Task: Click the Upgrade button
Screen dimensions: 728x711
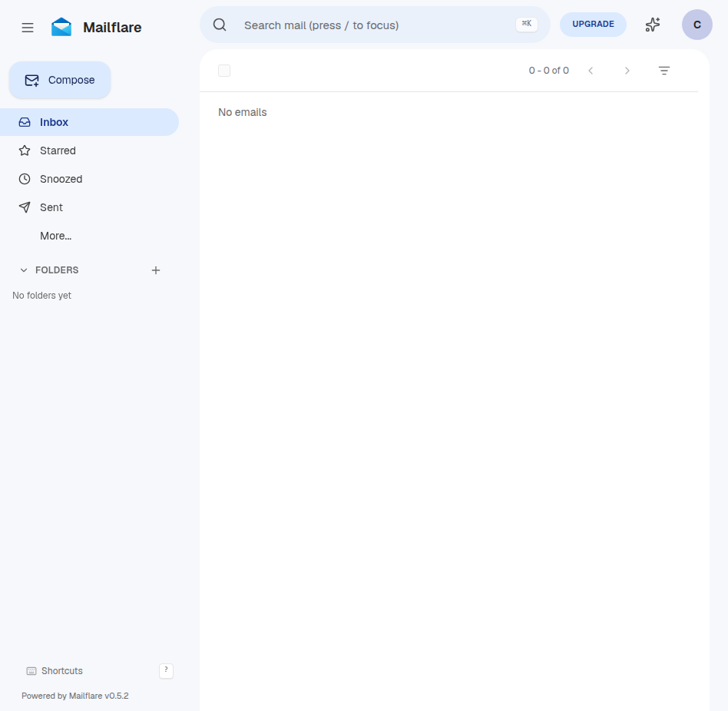Action: coord(593,24)
